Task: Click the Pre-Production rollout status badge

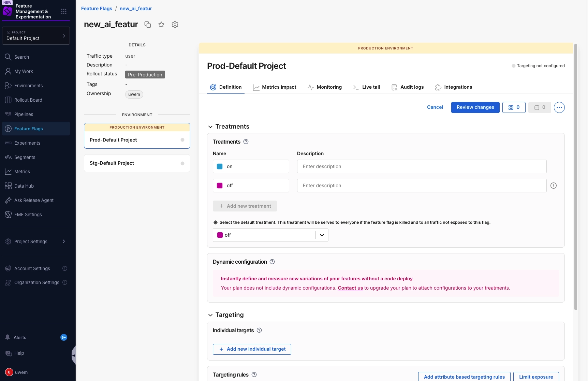Action: [x=145, y=74]
